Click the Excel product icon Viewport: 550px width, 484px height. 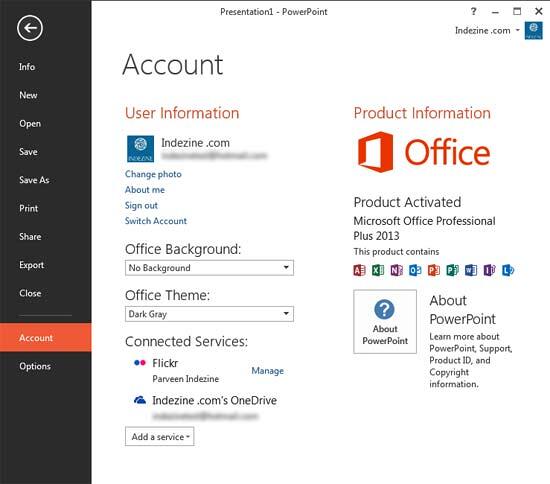click(378, 270)
